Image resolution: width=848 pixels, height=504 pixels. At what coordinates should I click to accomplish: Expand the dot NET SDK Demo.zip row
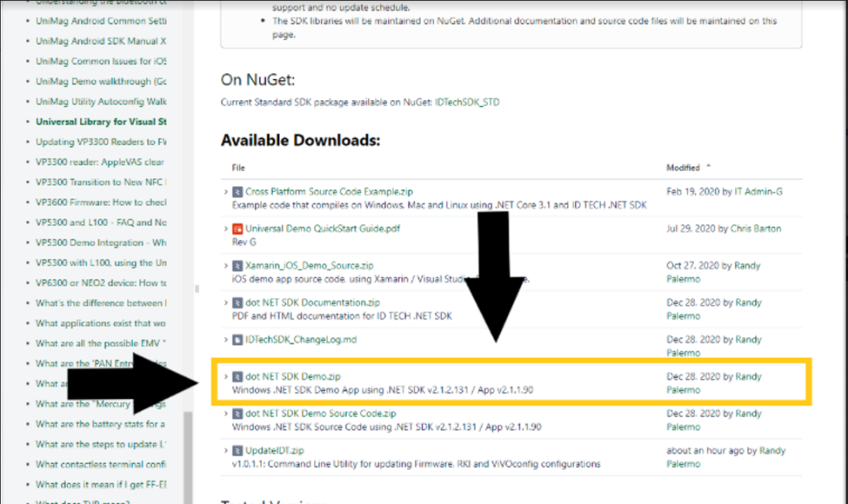click(225, 376)
